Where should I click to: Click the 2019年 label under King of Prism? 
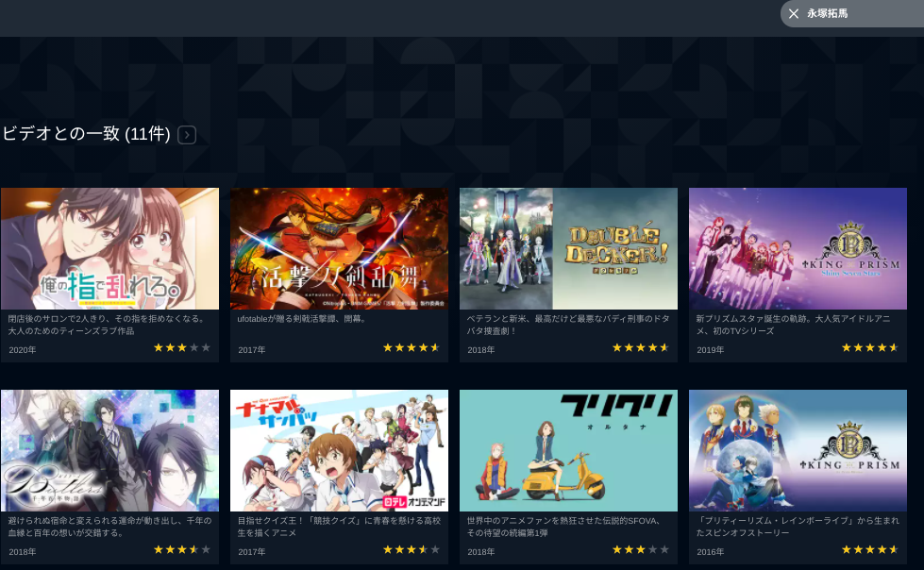(710, 349)
